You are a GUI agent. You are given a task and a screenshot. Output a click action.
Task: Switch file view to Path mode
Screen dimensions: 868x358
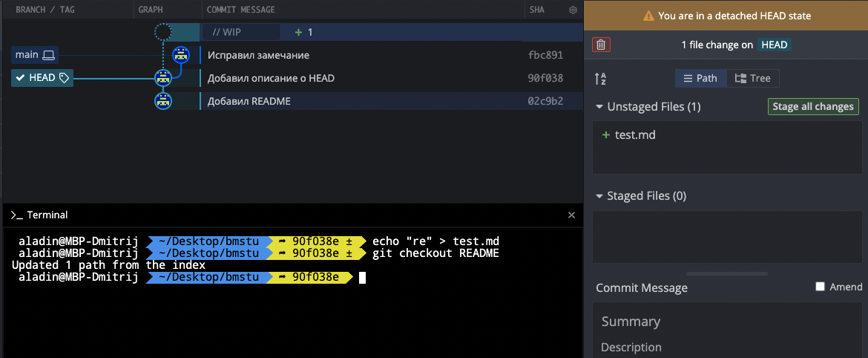700,79
